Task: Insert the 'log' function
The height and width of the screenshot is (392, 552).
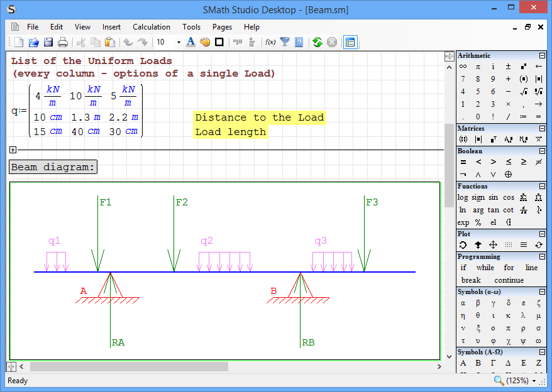Action: tap(463, 197)
